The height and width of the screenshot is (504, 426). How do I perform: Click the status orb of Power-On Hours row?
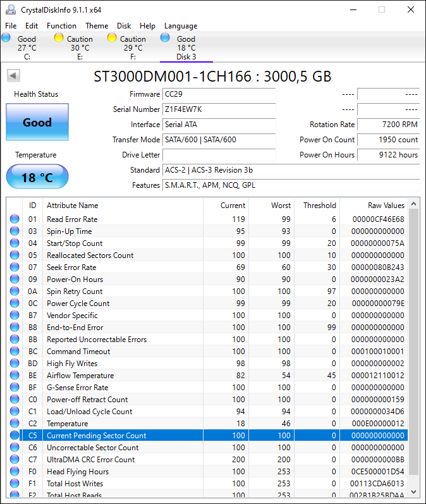coord(15,279)
